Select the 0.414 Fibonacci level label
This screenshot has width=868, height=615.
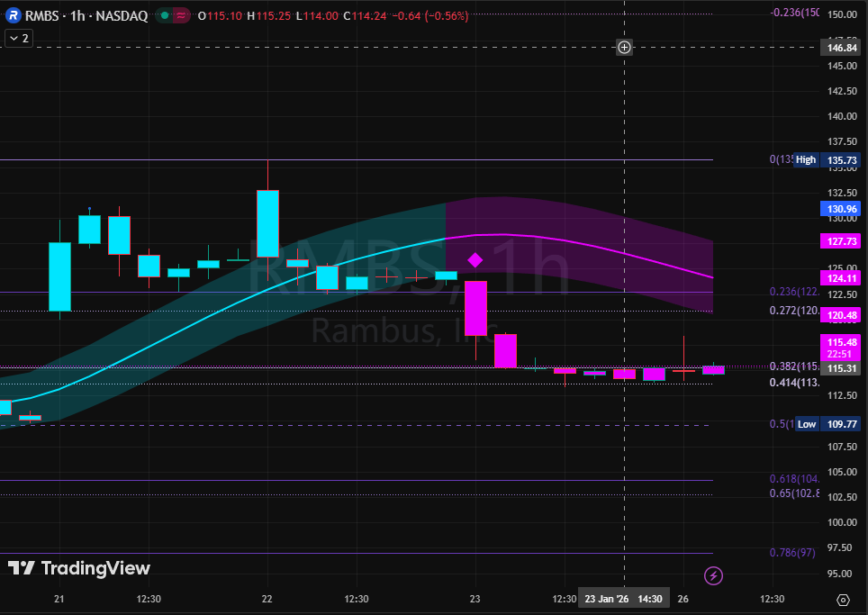(x=794, y=383)
